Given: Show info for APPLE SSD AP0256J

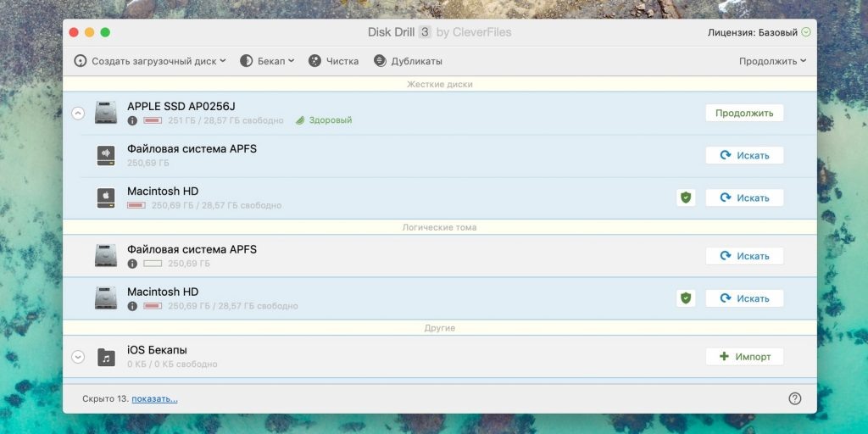Looking at the screenshot, I should tap(132, 120).
